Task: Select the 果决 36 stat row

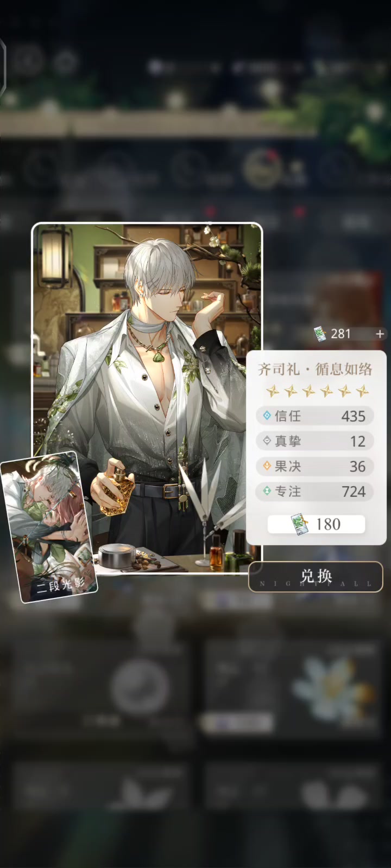Action: point(315,466)
